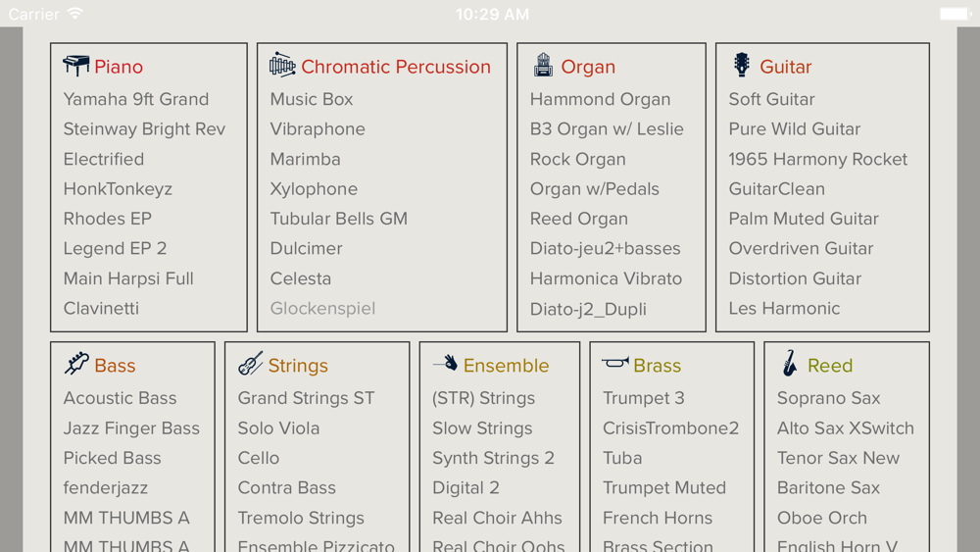Click the saxophone Reed icon
Screen dimensions: 980x552
(x=790, y=363)
